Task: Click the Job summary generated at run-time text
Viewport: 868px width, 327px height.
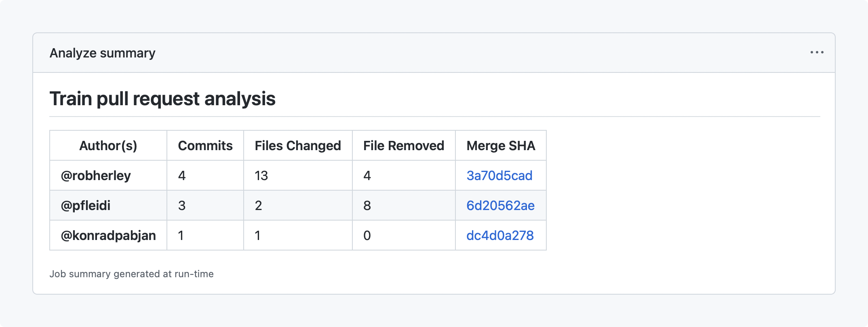Action: point(131,274)
